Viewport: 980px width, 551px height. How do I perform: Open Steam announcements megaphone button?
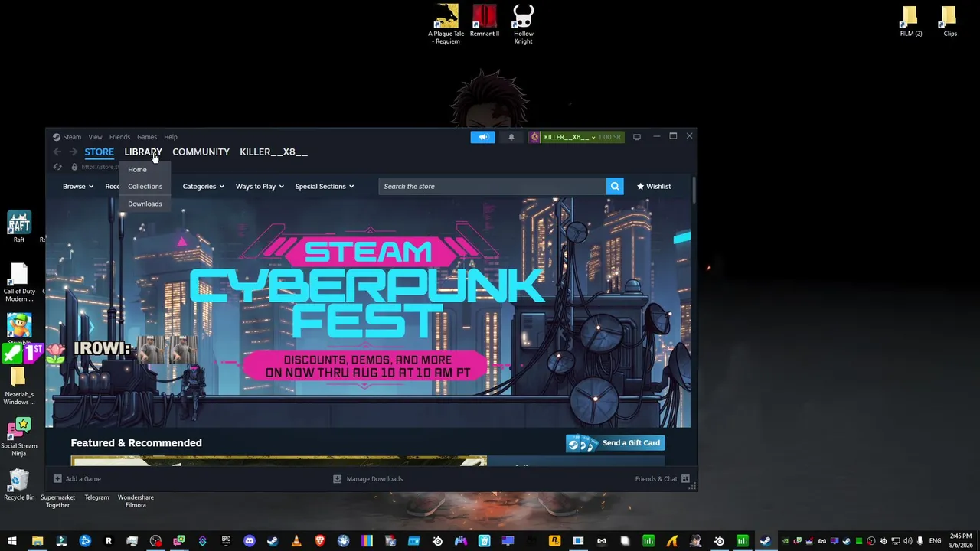point(482,137)
